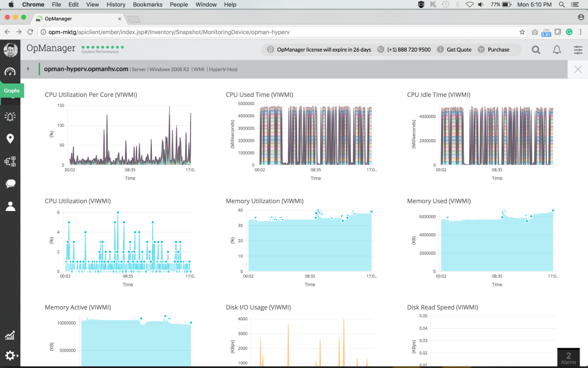Click the Get Quote link
Image resolution: width=588 pixels, height=368 pixels.
point(459,50)
